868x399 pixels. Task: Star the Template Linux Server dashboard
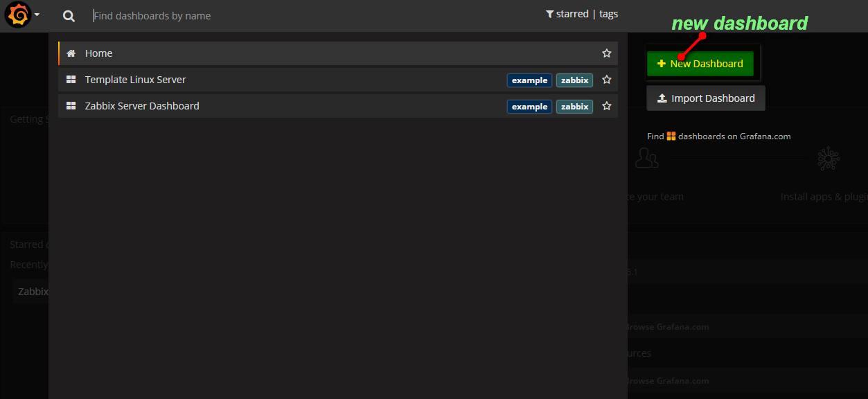[607, 80]
